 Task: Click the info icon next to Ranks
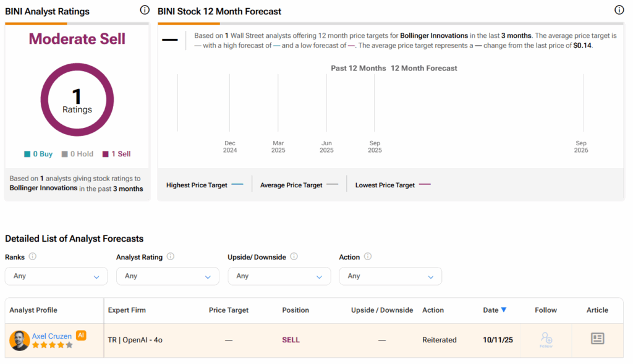click(33, 256)
